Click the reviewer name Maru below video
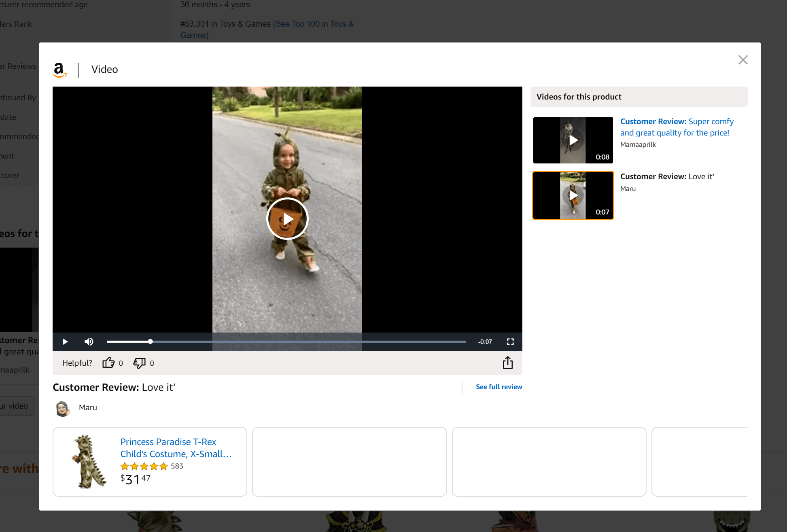Viewport: 787px width, 532px height. [x=88, y=407]
